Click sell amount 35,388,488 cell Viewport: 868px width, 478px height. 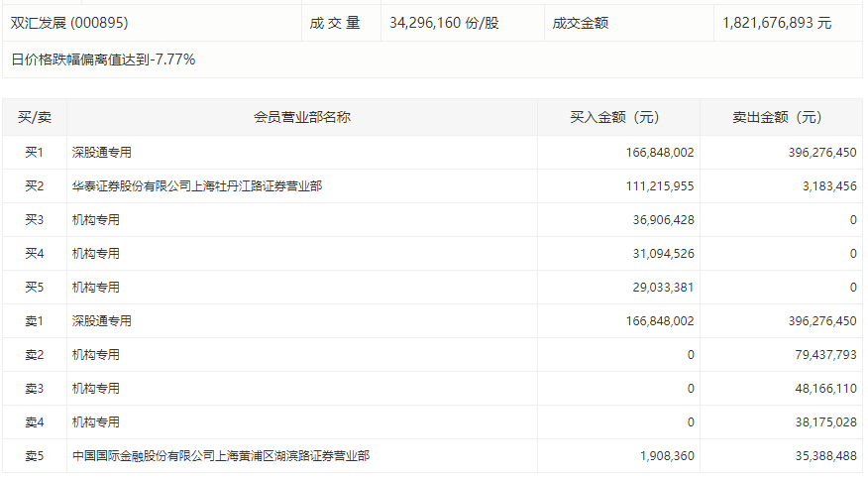click(x=816, y=456)
